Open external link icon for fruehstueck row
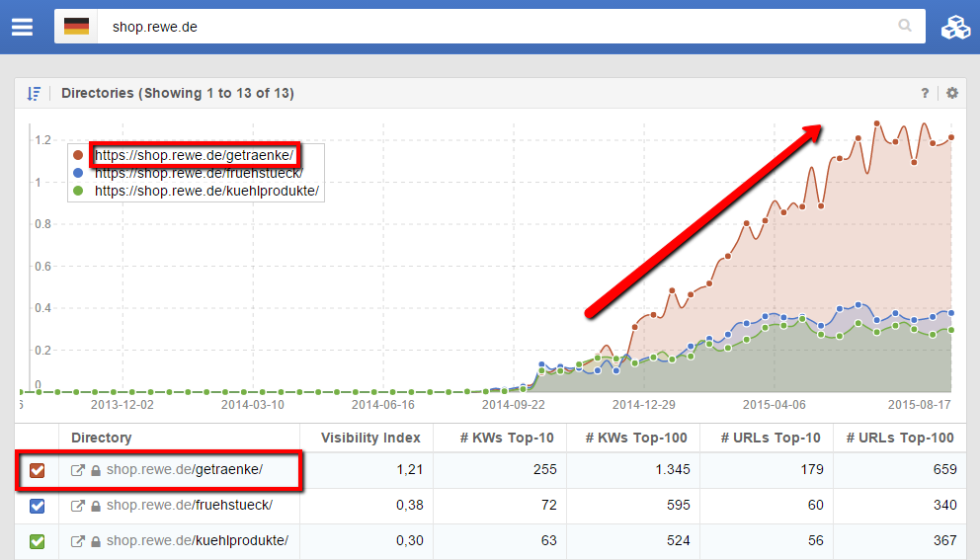This screenshot has height=560, width=980. 78,506
